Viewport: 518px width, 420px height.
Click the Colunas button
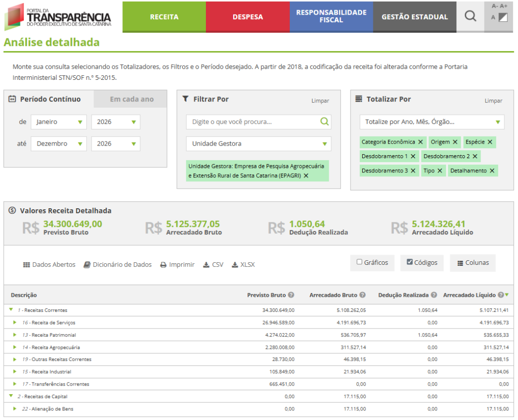472,263
